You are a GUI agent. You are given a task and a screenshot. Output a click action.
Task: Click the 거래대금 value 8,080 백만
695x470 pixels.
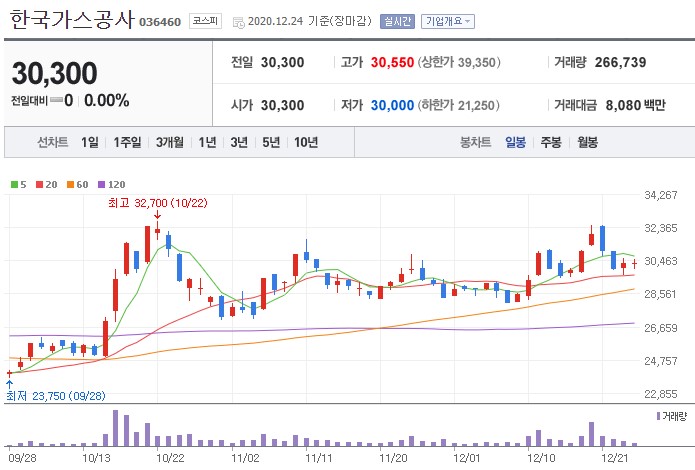coord(636,106)
